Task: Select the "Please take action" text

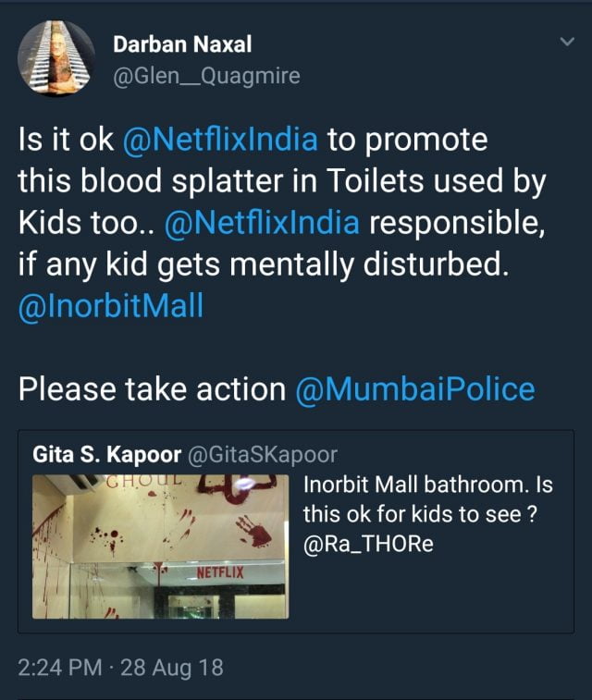Action: [152, 389]
